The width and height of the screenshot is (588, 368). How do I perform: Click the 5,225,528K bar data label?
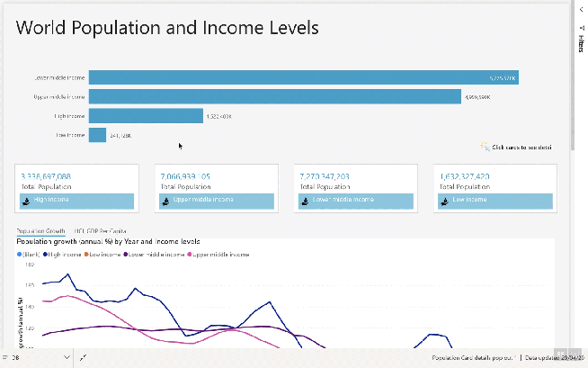pyautogui.click(x=503, y=78)
